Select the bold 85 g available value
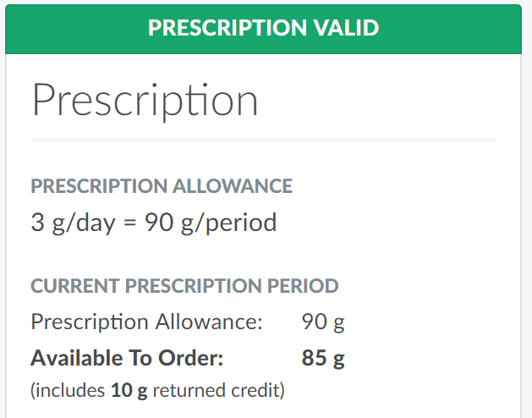 pos(323,358)
